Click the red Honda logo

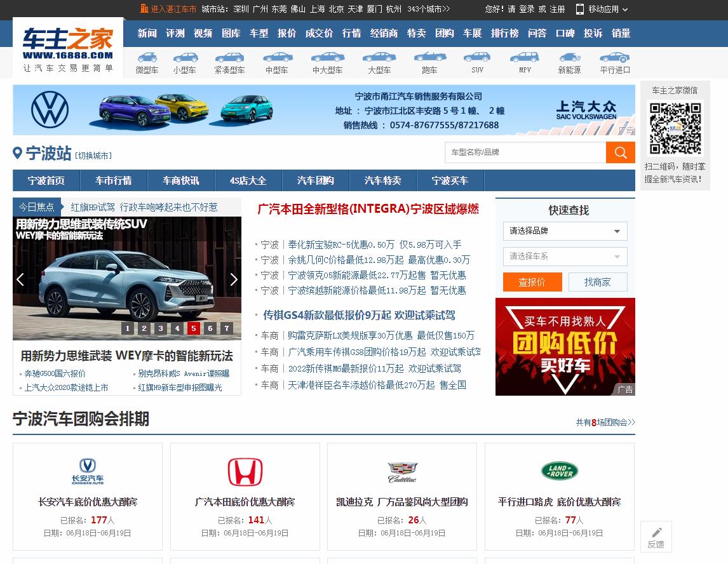pos(245,472)
